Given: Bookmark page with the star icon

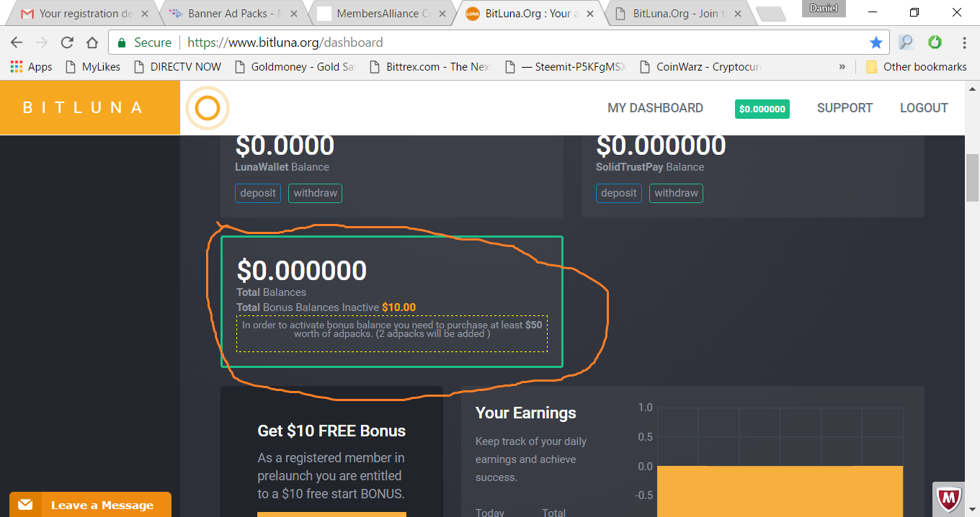Looking at the screenshot, I should tap(876, 42).
